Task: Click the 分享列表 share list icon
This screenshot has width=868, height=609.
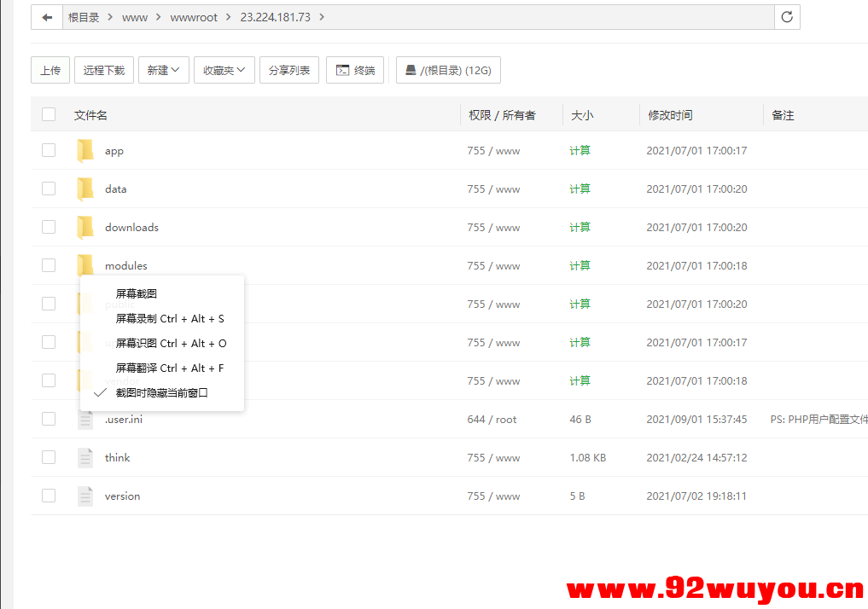Action: [x=290, y=69]
